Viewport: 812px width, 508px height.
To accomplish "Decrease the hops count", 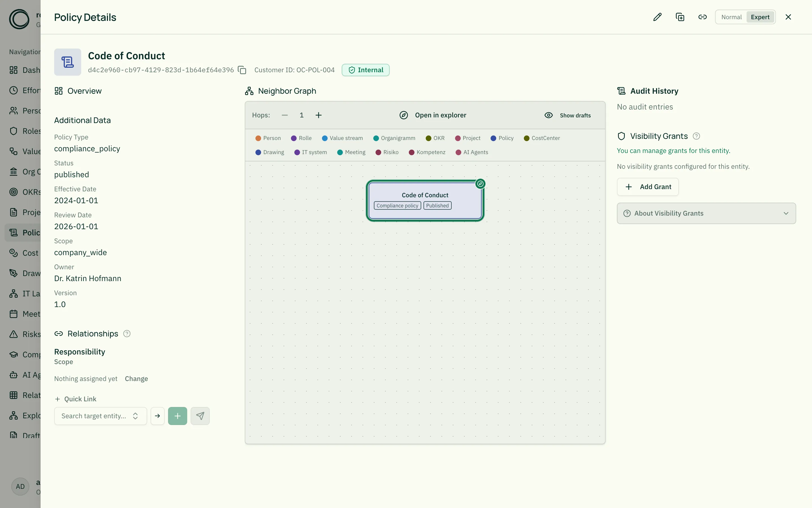I will 284,115.
